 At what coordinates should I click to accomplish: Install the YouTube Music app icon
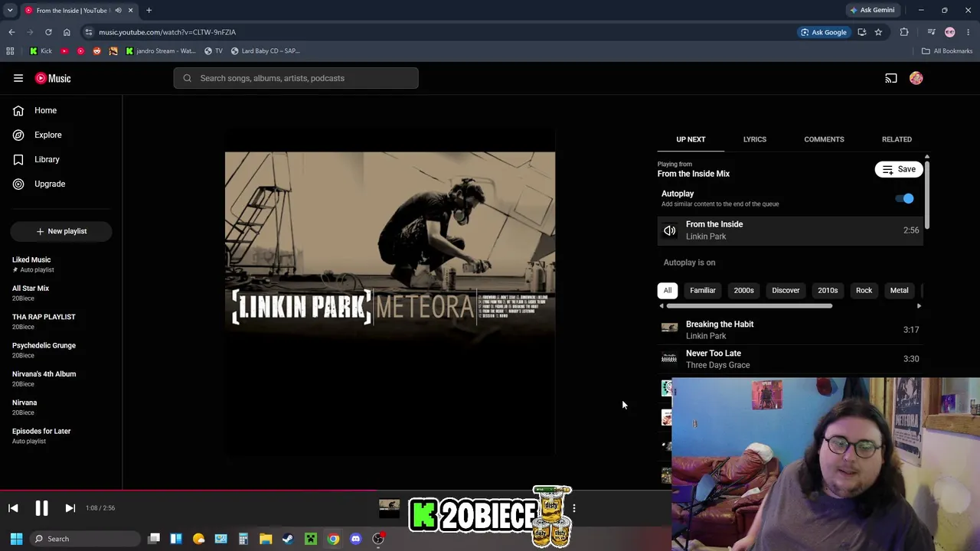click(862, 32)
